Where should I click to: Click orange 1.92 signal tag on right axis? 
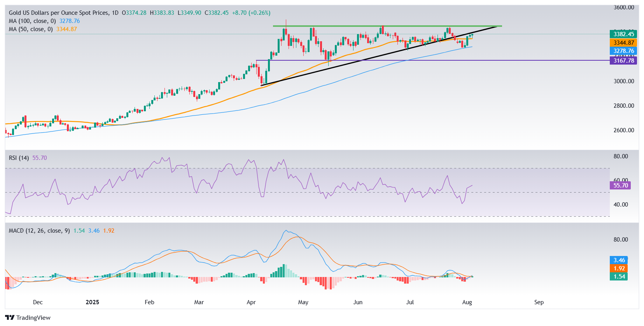(619, 268)
